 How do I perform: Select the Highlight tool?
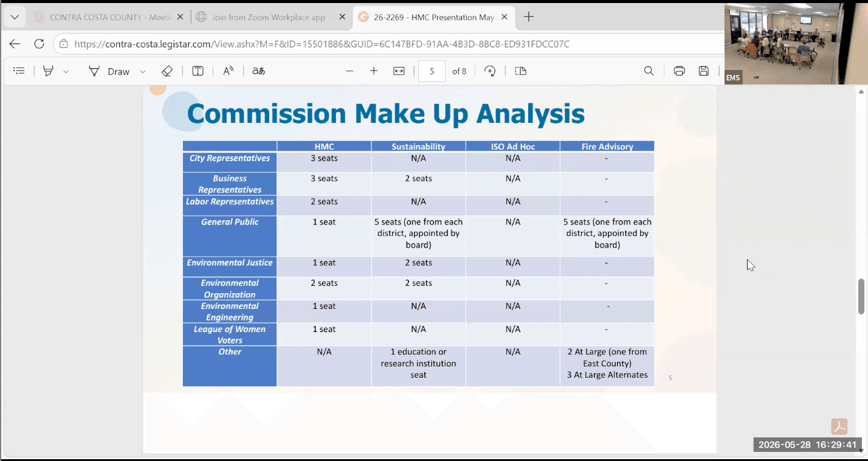tap(48, 71)
